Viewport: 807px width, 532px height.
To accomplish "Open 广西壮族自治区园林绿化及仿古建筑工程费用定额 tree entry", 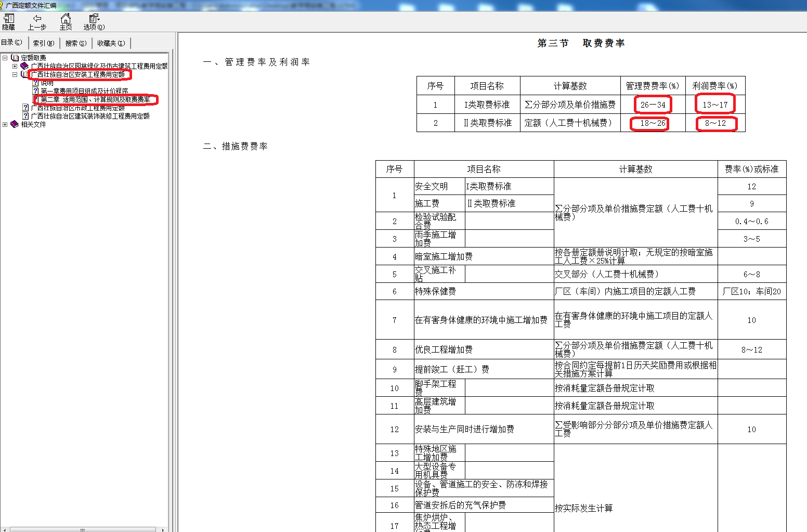I will 99,66.
